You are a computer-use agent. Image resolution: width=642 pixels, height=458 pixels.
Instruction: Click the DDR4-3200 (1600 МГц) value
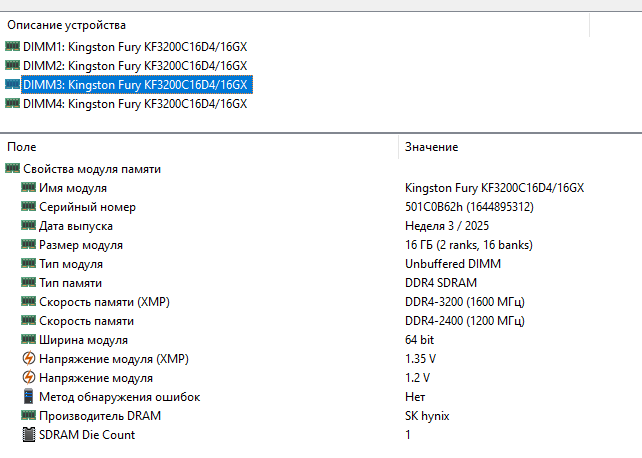[x=465, y=302]
